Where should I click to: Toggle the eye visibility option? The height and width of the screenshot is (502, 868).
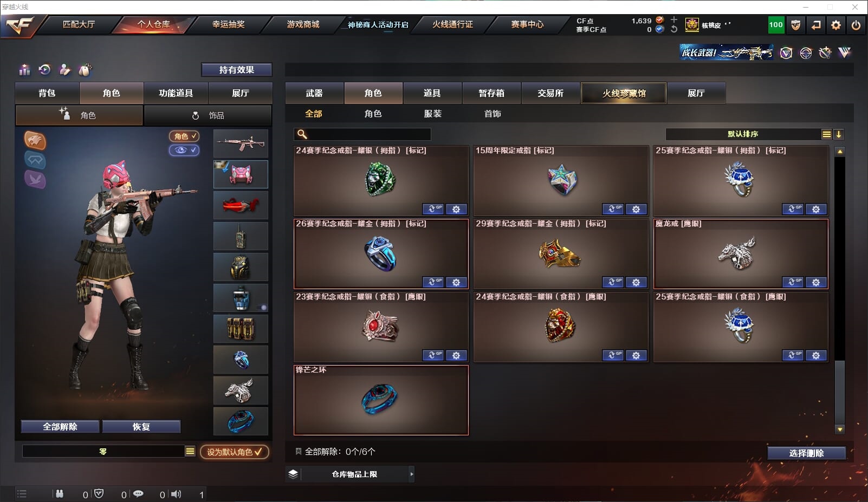184,150
